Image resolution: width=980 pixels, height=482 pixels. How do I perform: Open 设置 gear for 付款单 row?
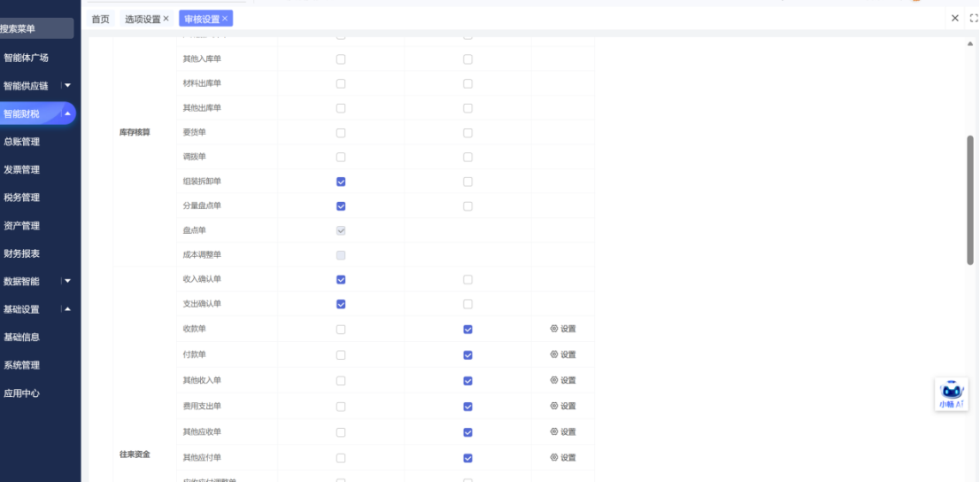coord(562,354)
